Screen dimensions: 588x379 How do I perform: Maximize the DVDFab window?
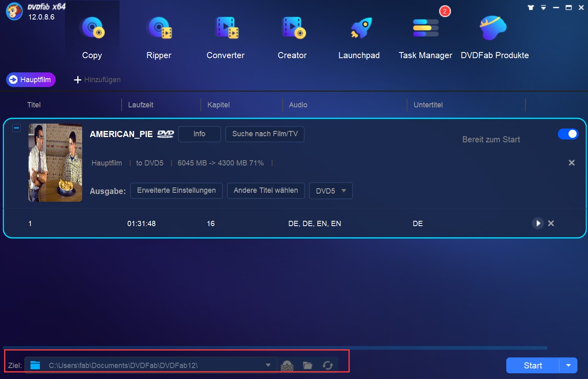568,7
